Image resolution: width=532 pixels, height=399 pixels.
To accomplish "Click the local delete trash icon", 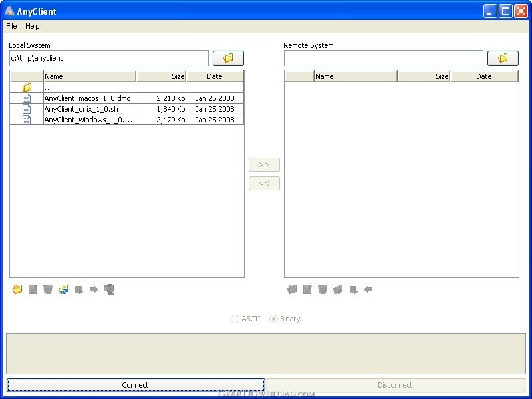I will click(x=48, y=289).
